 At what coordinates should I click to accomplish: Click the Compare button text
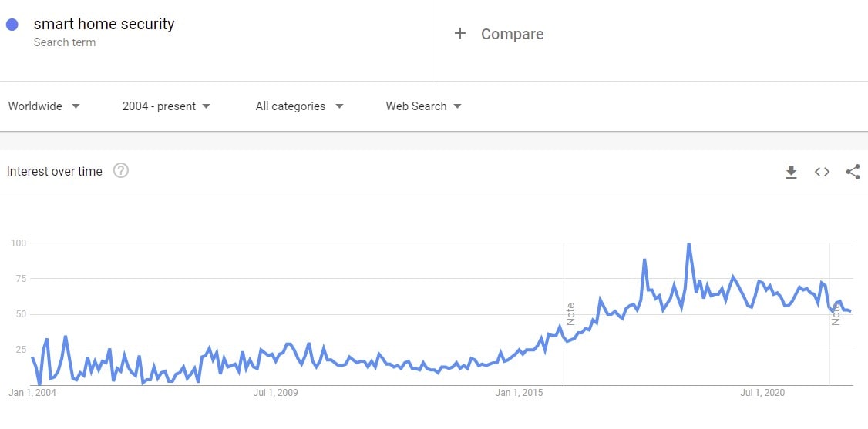pyautogui.click(x=512, y=34)
